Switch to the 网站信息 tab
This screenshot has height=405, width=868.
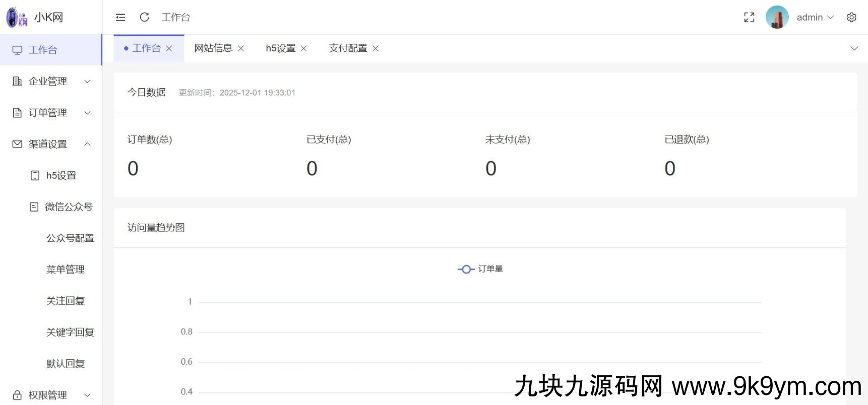click(213, 48)
